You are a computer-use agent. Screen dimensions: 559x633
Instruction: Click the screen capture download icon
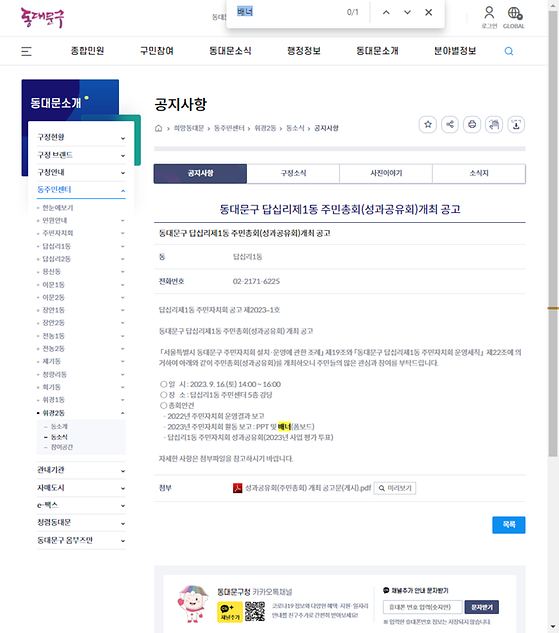tap(516, 124)
